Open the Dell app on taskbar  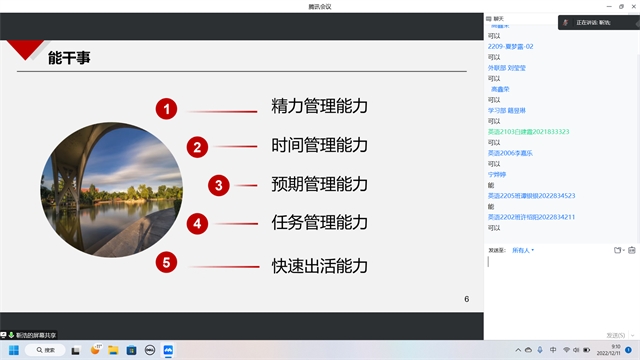coord(150,350)
